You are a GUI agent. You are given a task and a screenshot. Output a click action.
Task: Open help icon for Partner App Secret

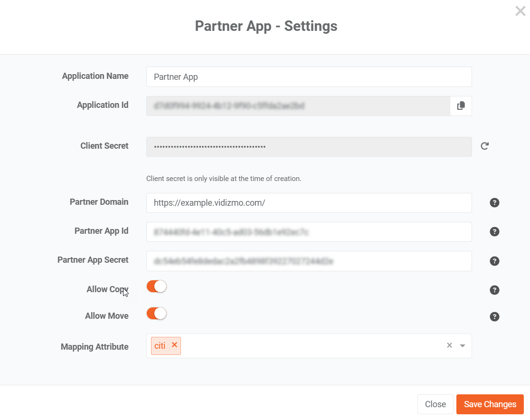pyautogui.click(x=494, y=261)
